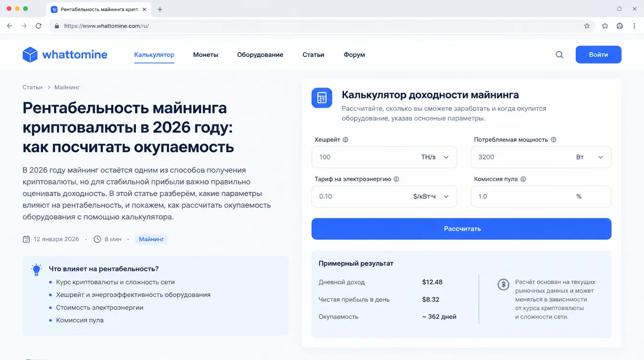Click the browser forward arrow
644x360 pixels.
24,26
